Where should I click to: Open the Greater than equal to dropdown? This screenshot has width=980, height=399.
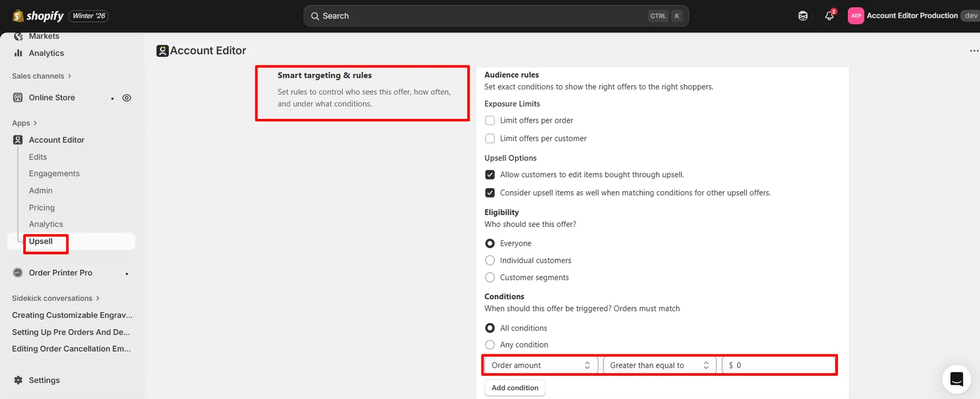[x=660, y=365]
